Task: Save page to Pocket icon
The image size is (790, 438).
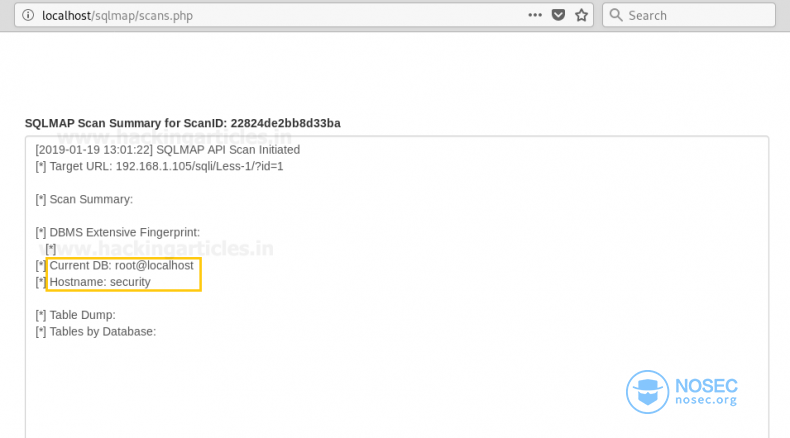Action: (558, 15)
